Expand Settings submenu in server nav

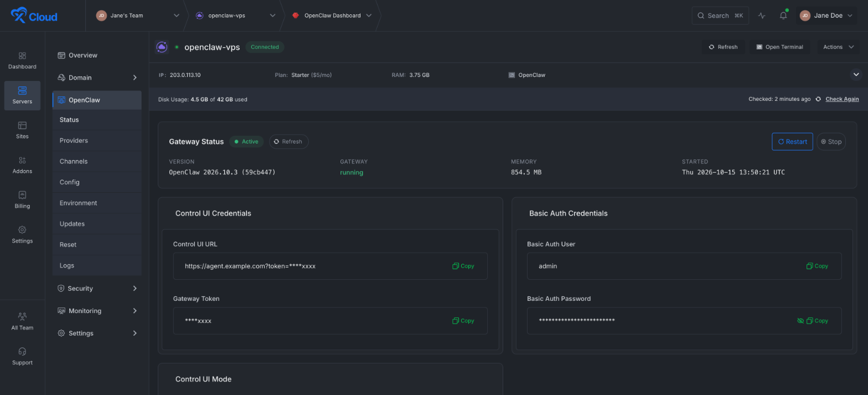pyautogui.click(x=97, y=333)
